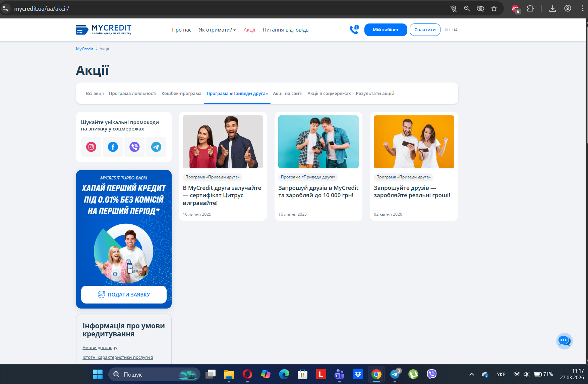588x384 pixels.
Task: Open 'Запрошуй друзів в MyCredit' article title
Action: pyautogui.click(x=318, y=191)
